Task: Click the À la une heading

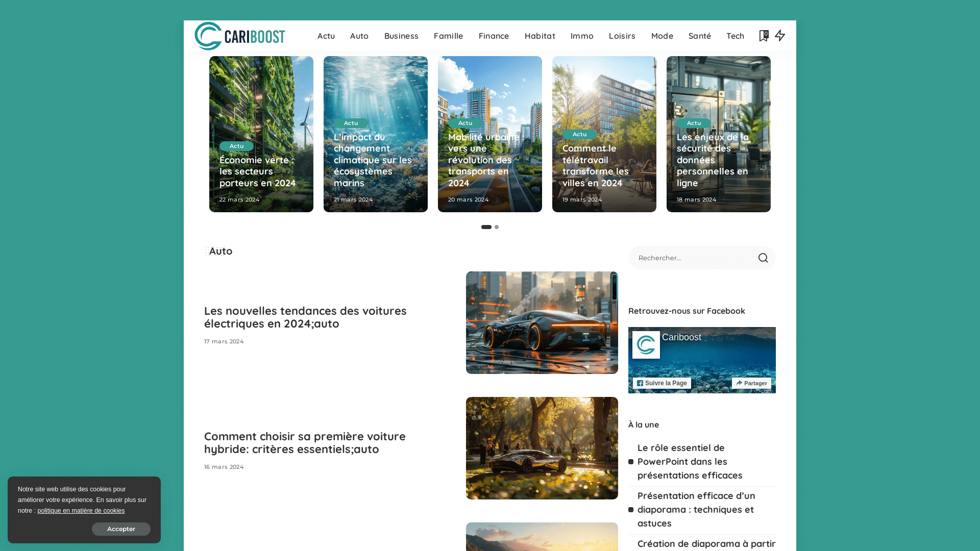Action: click(x=644, y=424)
